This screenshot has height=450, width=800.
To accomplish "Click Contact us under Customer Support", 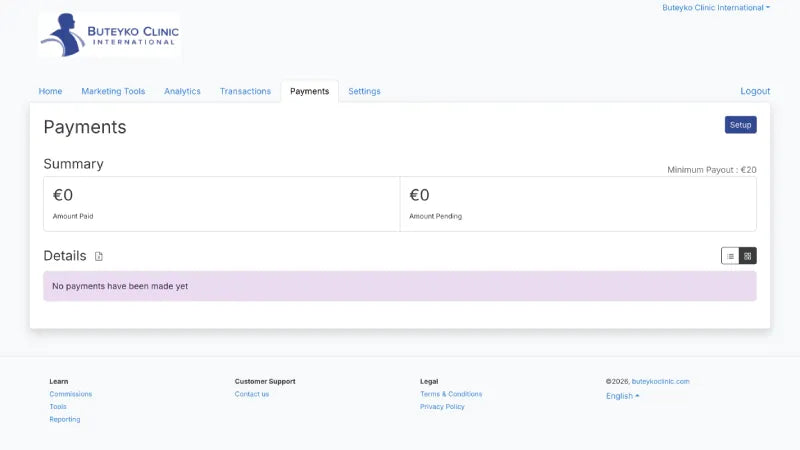I will click(252, 394).
